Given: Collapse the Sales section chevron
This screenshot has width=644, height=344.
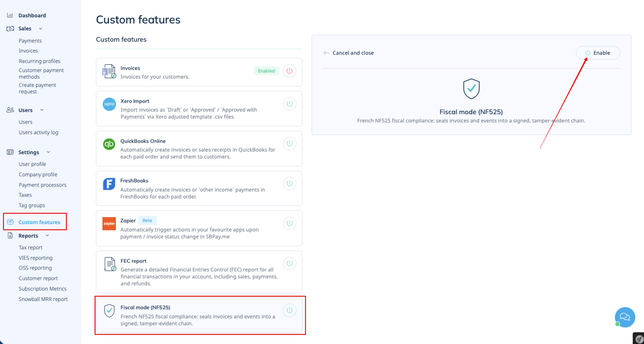Looking at the screenshot, I should tap(41, 28).
